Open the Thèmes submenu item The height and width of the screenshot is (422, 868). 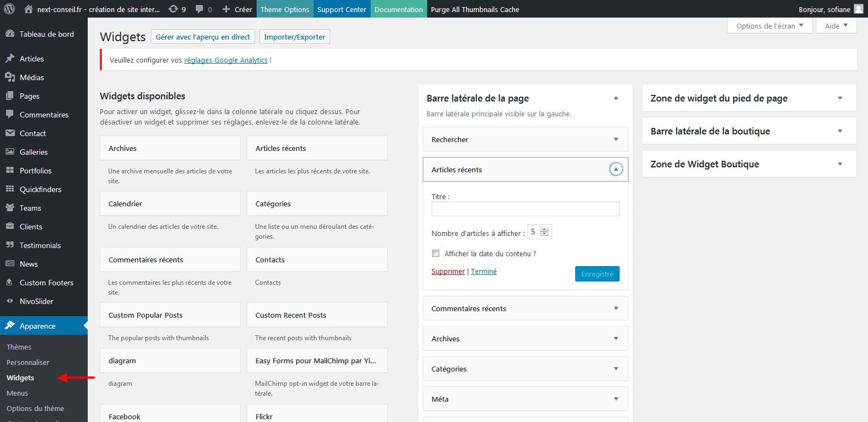19,347
